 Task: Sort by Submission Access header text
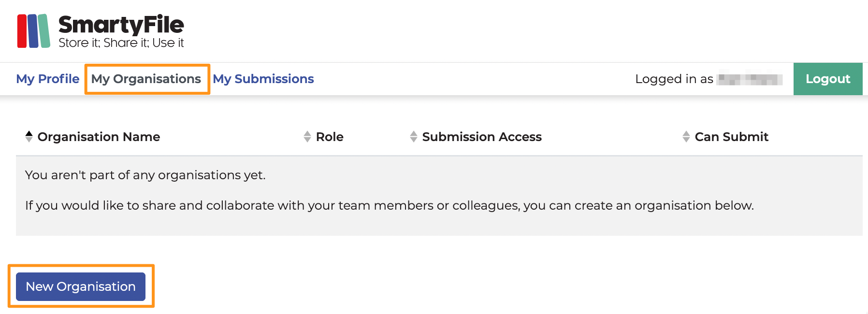point(482,137)
